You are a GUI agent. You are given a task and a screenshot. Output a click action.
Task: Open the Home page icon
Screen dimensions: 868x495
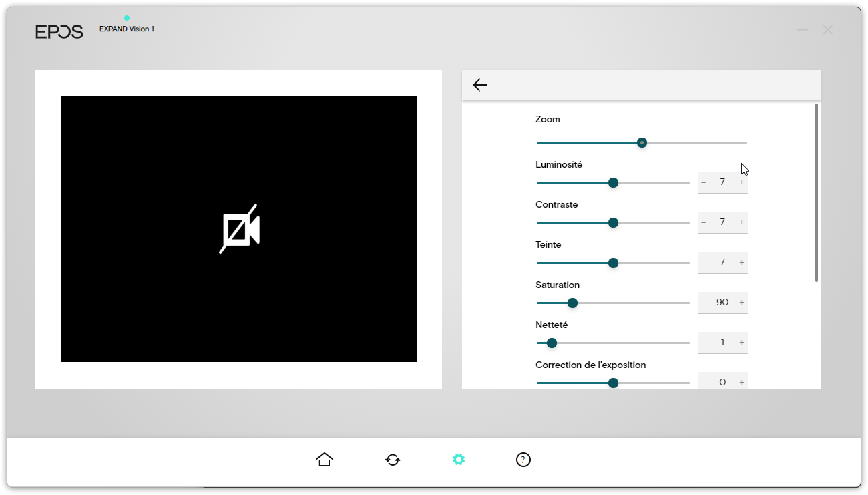coord(324,460)
